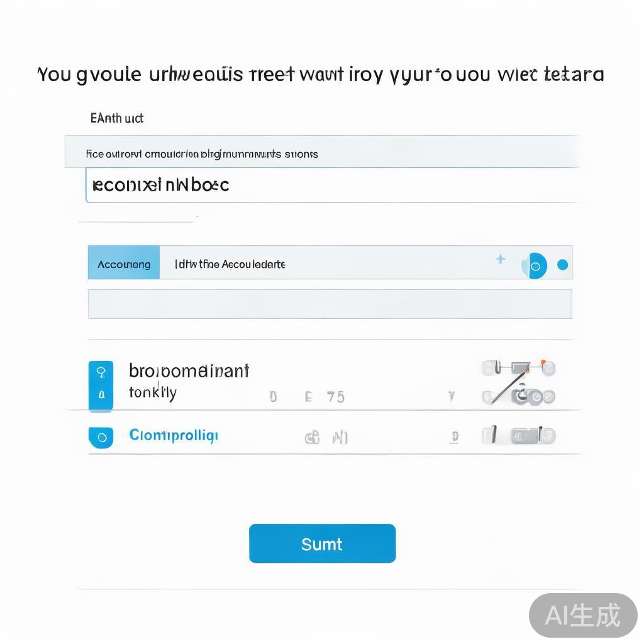Toggle the switch in the tonkily row
The image size is (644, 644).
535,397
